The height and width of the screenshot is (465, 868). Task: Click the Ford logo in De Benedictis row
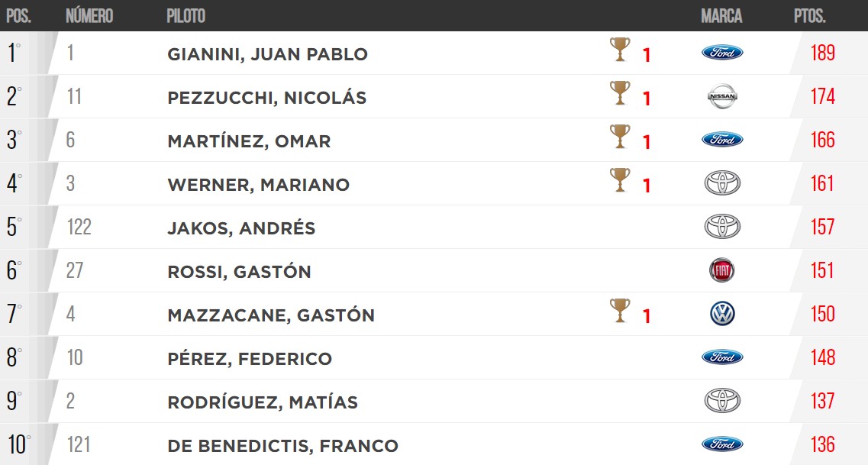pos(722,444)
